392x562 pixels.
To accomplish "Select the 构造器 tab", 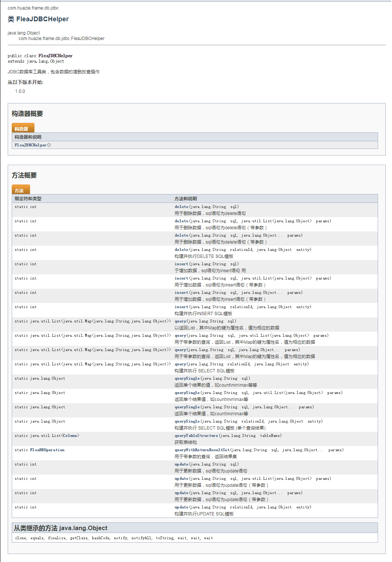I will 23,128.
